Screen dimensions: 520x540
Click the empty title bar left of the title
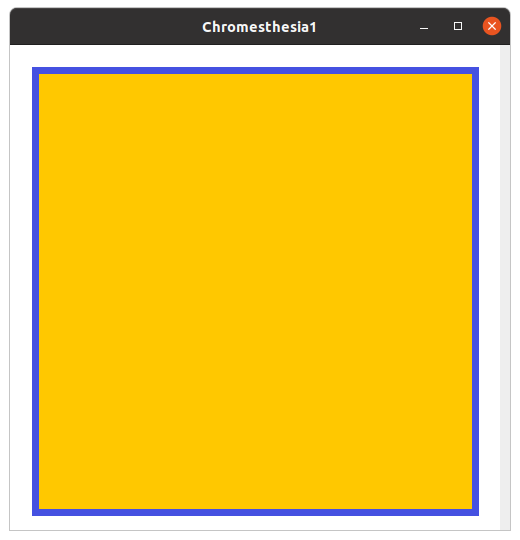pyautogui.click(x=106, y=27)
